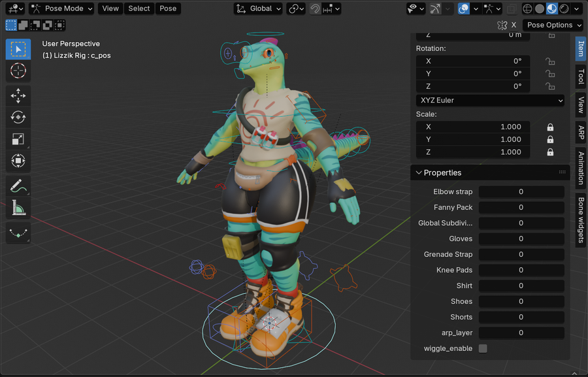This screenshot has width=588, height=377.
Task: Open the Global transform orientation selector
Action: click(258, 8)
